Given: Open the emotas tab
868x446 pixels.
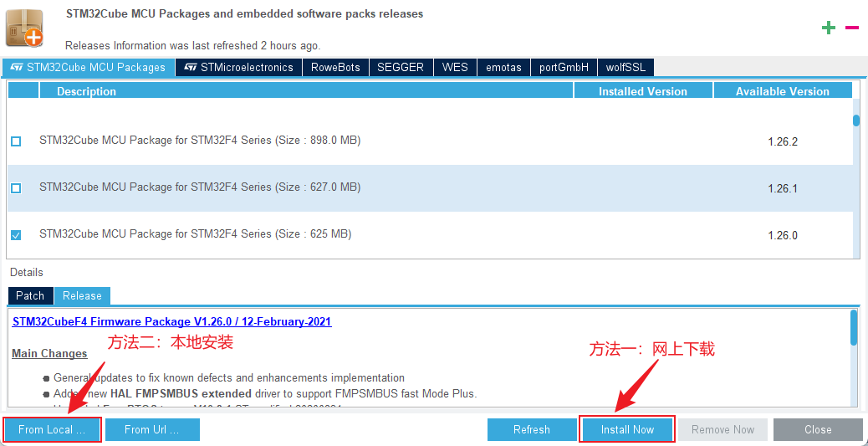Looking at the screenshot, I should [x=503, y=68].
